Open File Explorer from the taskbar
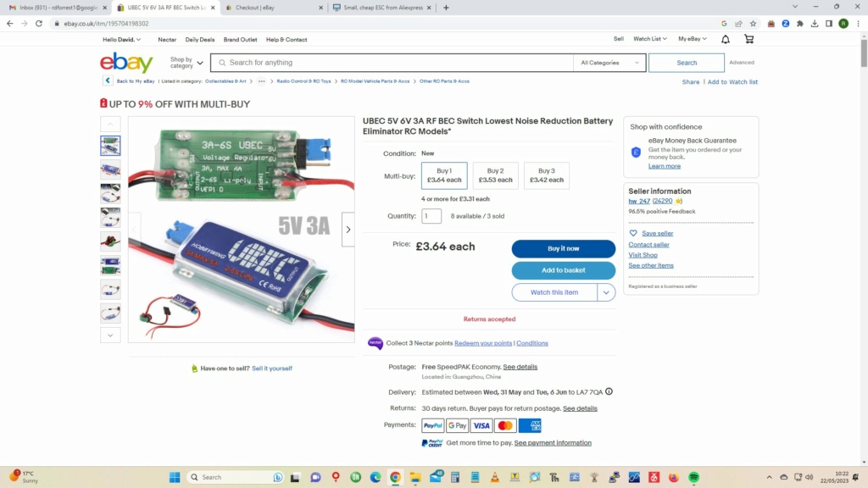The image size is (868, 488). point(415,477)
